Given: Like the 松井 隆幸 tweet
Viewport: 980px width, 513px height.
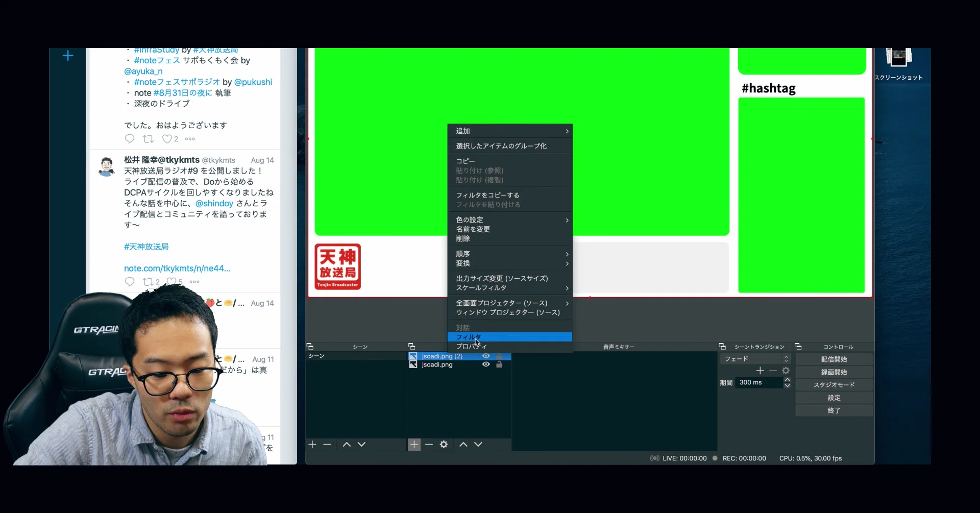Looking at the screenshot, I should tap(171, 282).
